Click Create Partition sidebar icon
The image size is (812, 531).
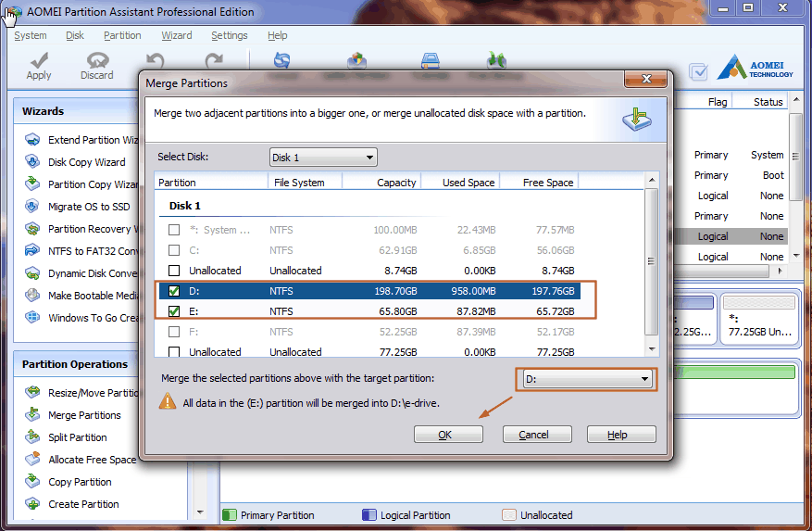pyautogui.click(x=32, y=503)
